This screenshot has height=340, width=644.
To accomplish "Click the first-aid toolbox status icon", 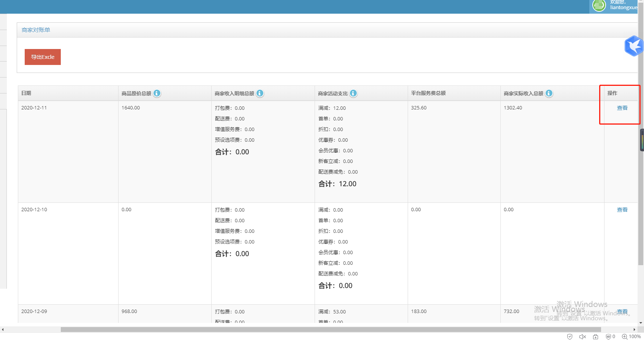I will point(595,337).
